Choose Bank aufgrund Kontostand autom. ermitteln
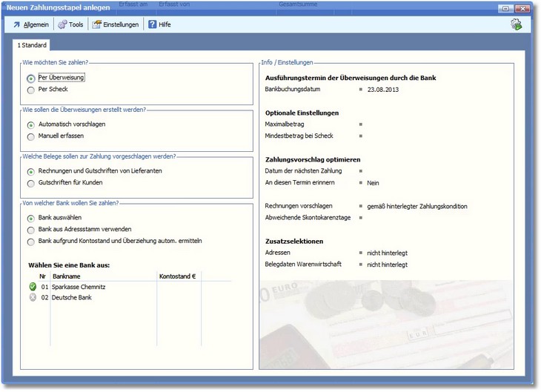Viewport: 541px width, 392px height. click(31, 242)
